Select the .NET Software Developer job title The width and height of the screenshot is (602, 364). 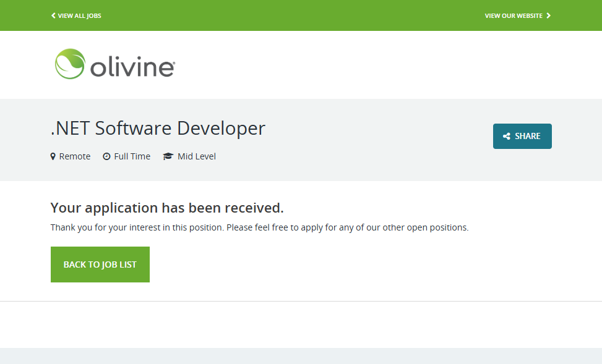click(x=158, y=128)
